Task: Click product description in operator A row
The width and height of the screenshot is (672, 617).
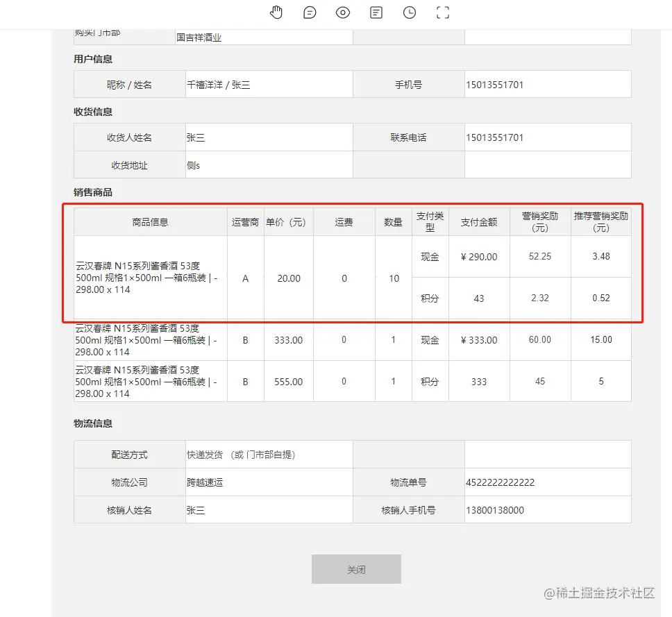Action: click(146, 278)
